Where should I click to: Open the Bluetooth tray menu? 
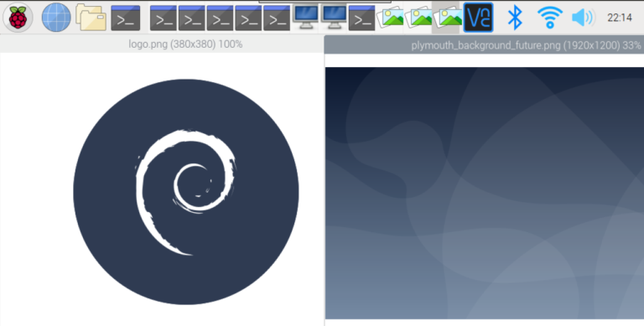pos(515,18)
